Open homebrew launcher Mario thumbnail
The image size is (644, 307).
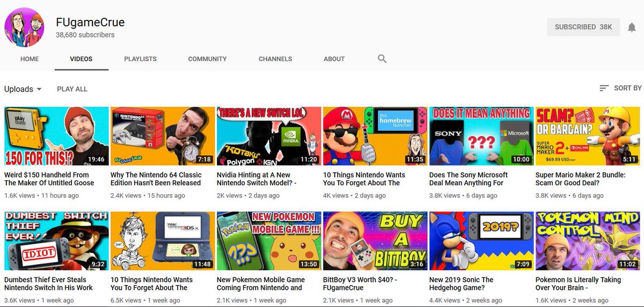(x=375, y=136)
